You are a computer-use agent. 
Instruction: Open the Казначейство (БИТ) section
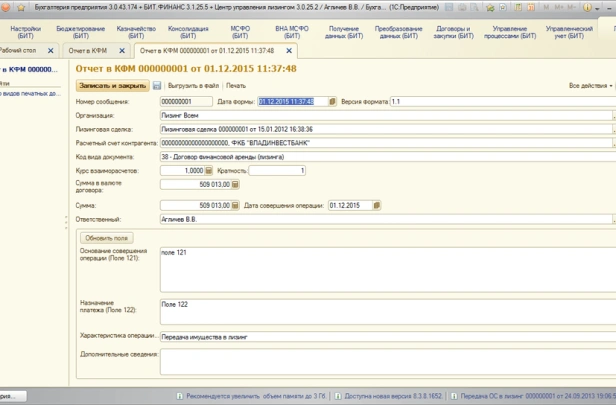click(136, 32)
